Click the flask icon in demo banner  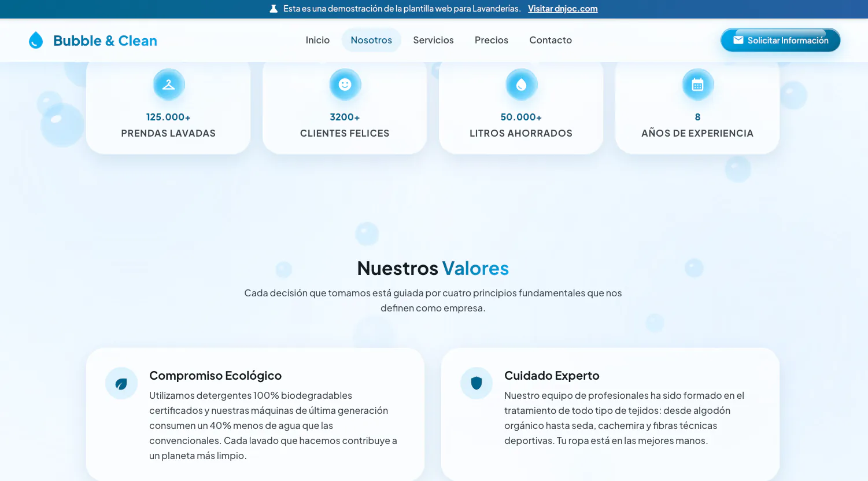click(274, 9)
